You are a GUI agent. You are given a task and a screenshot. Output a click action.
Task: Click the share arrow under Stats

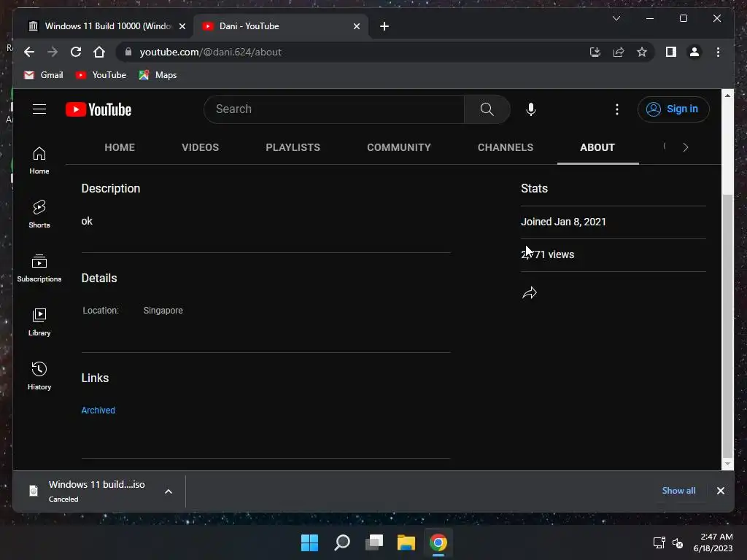(x=530, y=292)
